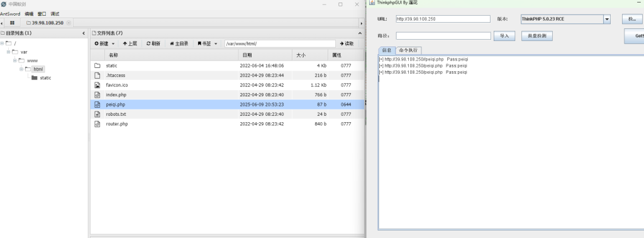
Task: Collapse the 文件列表 panel chevron
Action: point(360,33)
